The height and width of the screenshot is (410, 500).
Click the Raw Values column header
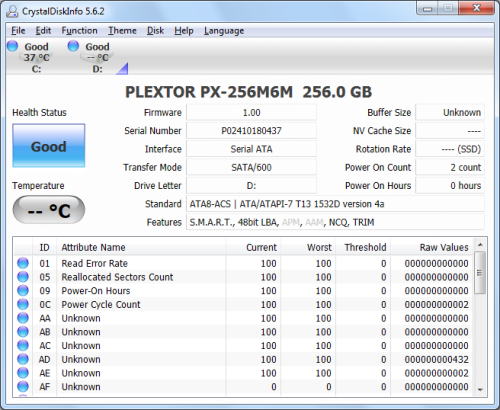coord(431,247)
